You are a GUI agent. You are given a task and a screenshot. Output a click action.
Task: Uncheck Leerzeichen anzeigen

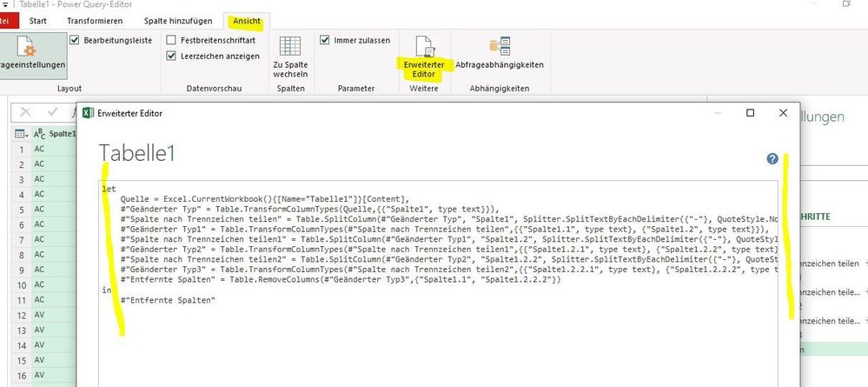click(x=172, y=56)
